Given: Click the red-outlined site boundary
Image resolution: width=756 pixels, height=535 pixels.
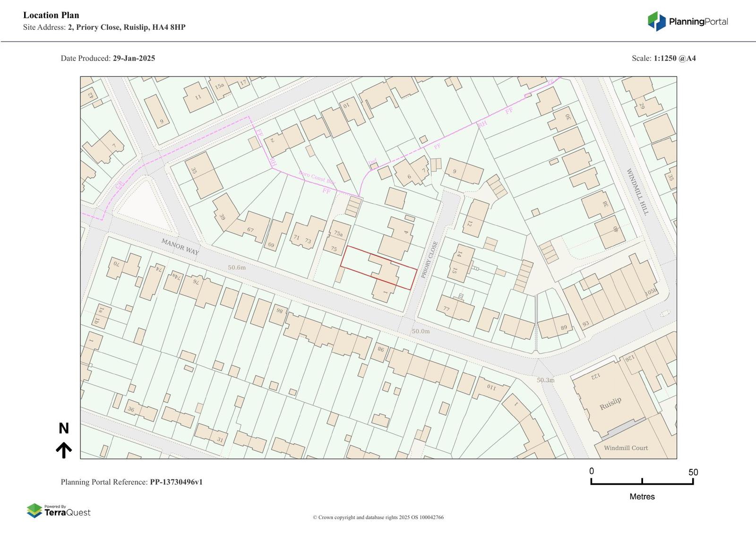Looking at the screenshot, I should pyautogui.click(x=378, y=267).
